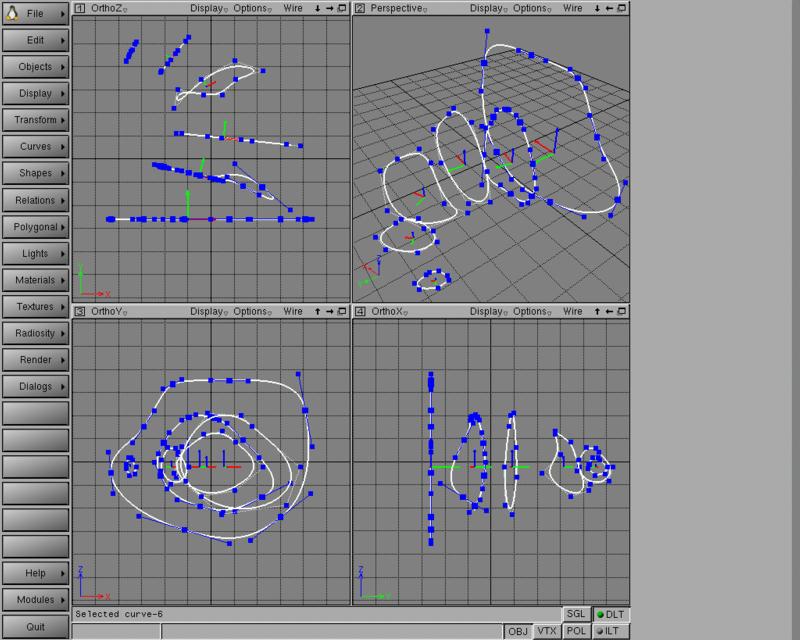Switch to POL selection mode

coord(576,631)
